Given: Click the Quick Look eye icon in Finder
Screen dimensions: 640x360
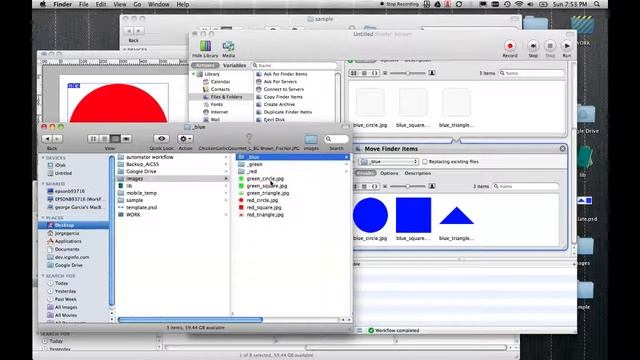Looking at the screenshot, I should click(x=161, y=139).
